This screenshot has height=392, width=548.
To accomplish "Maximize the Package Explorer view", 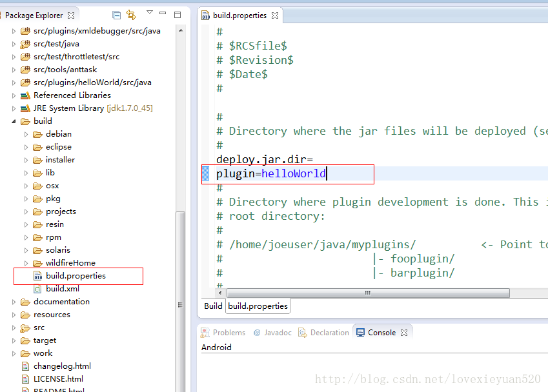I will [178, 15].
